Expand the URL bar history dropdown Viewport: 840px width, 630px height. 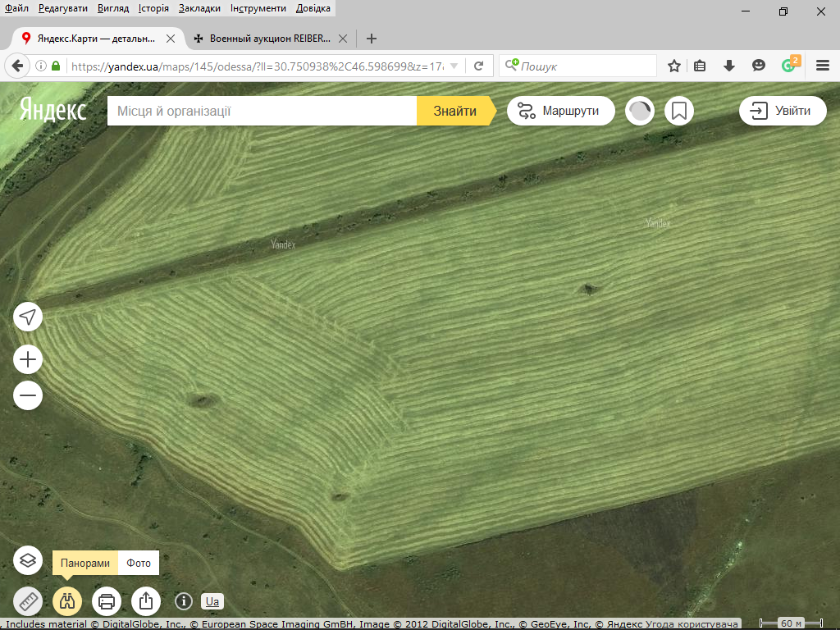[x=454, y=66]
